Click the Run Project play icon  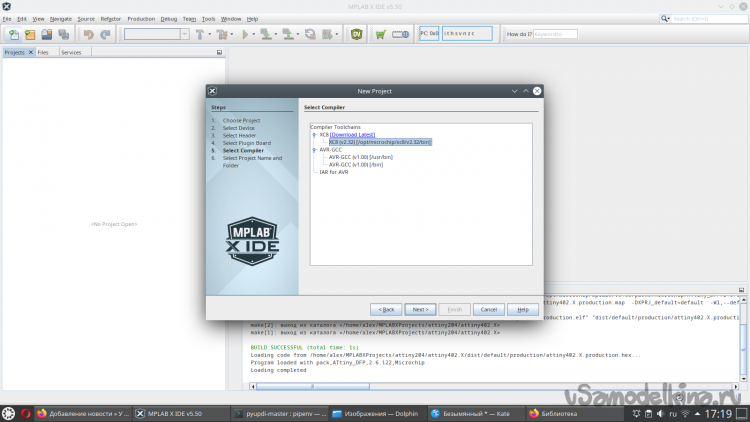245,34
